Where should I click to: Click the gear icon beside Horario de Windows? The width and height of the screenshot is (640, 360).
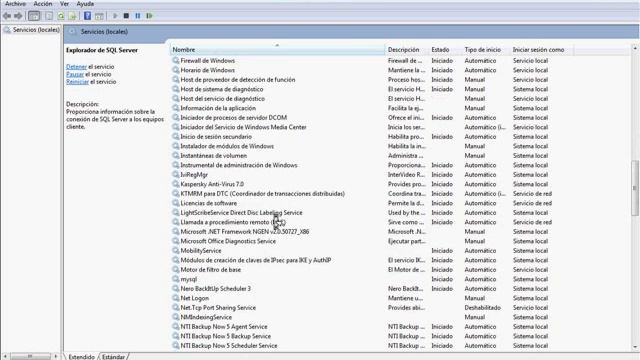[176, 70]
